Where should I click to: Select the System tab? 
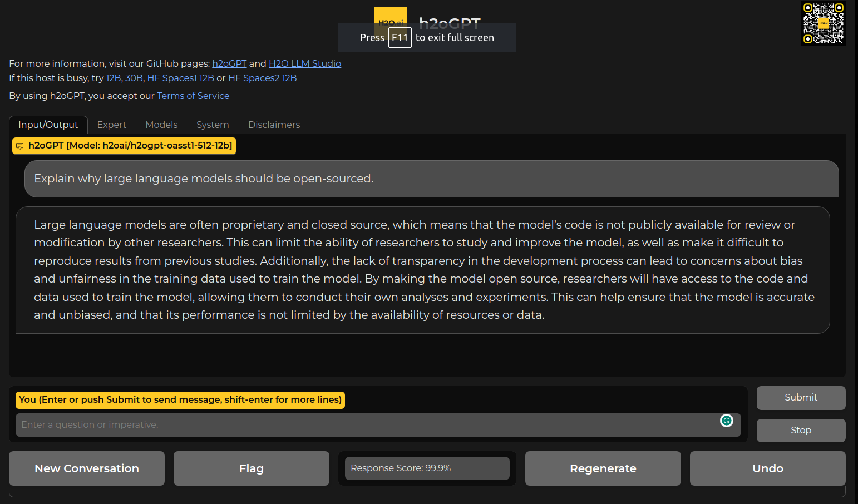[x=213, y=125]
